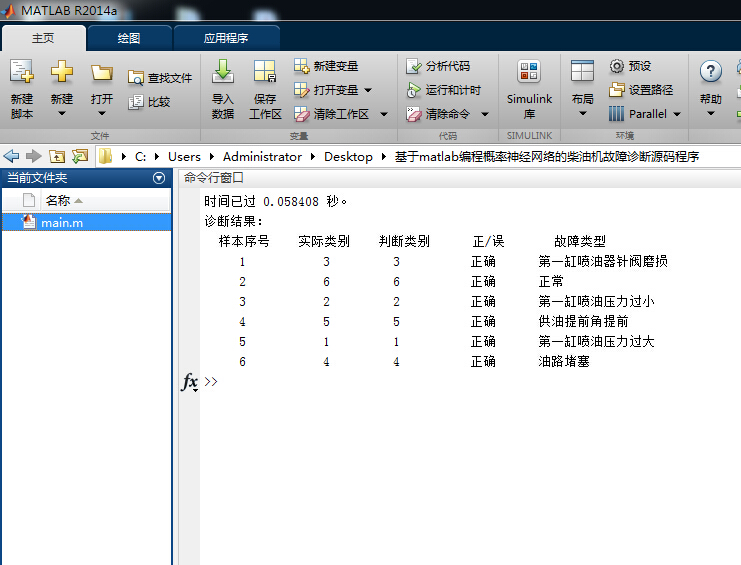Click the New Script (新建脚本) icon
The height and width of the screenshot is (565, 741).
pyautogui.click(x=22, y=72)
